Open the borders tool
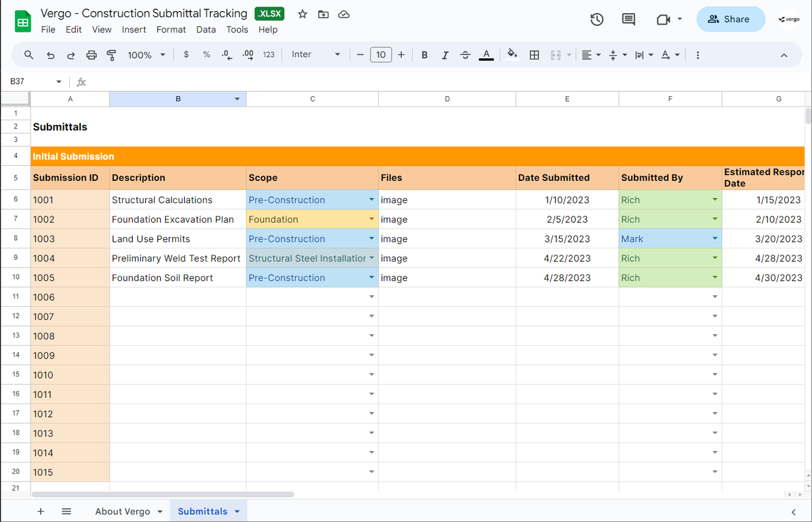 click(534, 55)
